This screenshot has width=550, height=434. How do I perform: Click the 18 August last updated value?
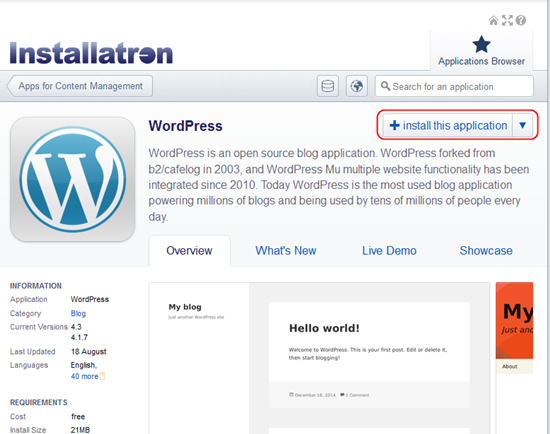coord(88,352)
